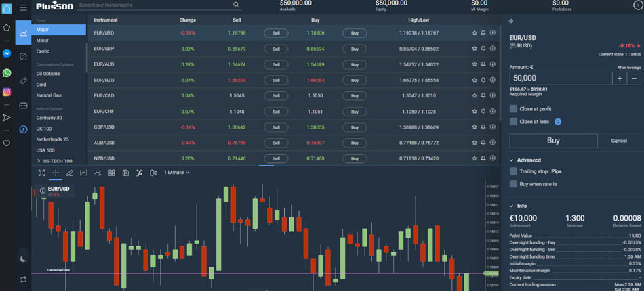Select the bracket measure tool
This screenshot has width=644, height=291.
click(x=83, y=173)
